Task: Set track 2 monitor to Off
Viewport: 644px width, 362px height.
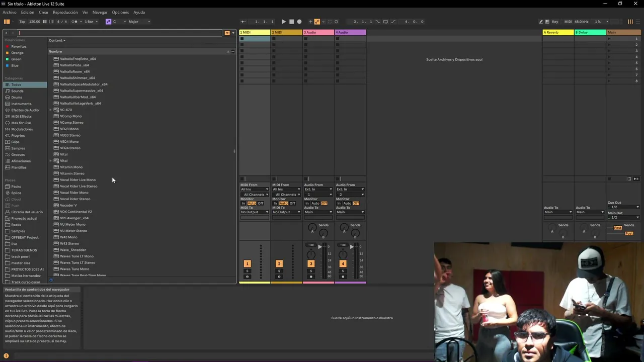Action: [x=292, y=204]
